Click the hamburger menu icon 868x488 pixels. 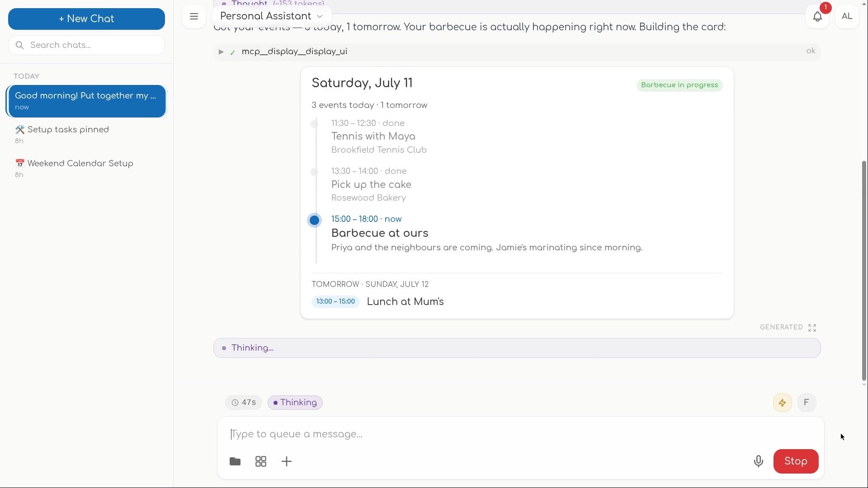194,17
